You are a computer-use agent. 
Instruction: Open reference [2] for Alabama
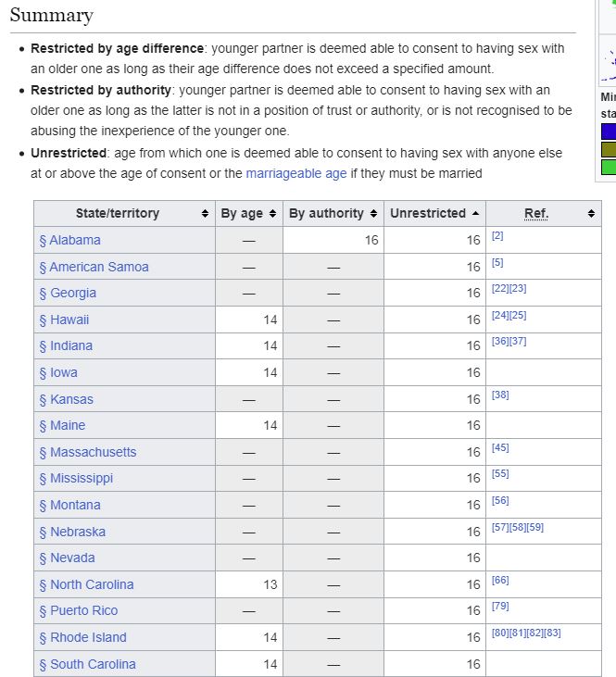click(x=497, y=236)
